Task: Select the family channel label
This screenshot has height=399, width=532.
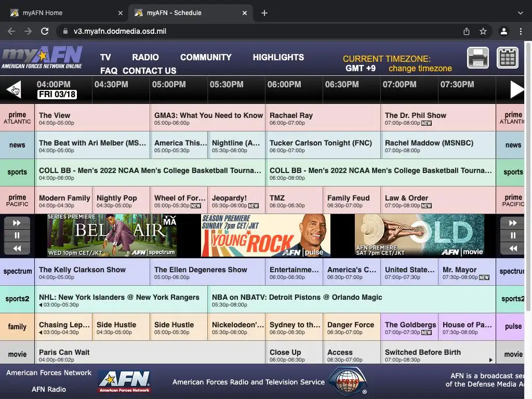Action: 17,327
